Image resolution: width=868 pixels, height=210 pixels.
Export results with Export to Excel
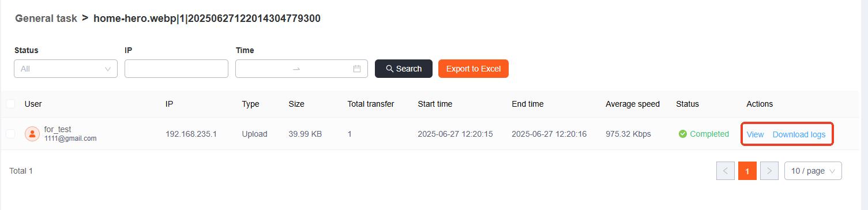(x=474, y=69)
